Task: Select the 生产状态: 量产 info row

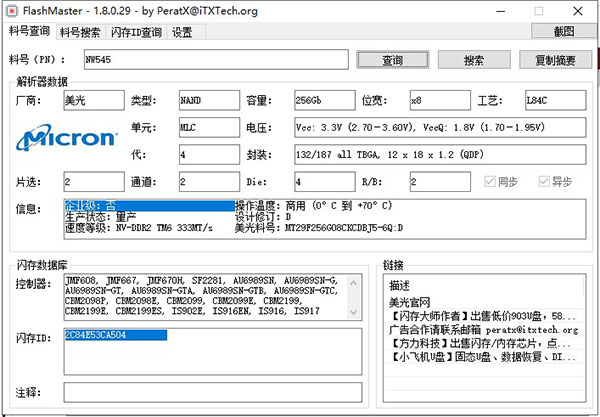Action: (101, 217)
